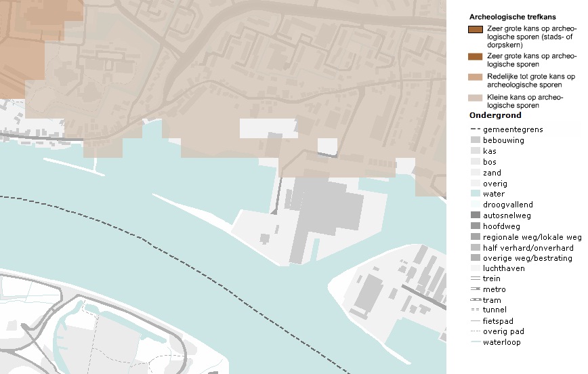588x374 pixels.
Task: Click the 'Ondergrond' legend heading
Action: (x=495, y=115)
